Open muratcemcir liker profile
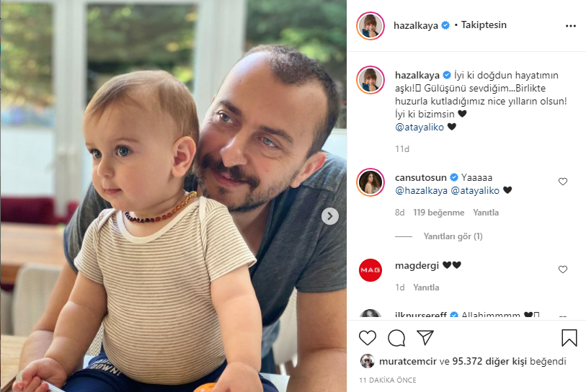This screenshot has height=392, width=586. coord(408,361)
